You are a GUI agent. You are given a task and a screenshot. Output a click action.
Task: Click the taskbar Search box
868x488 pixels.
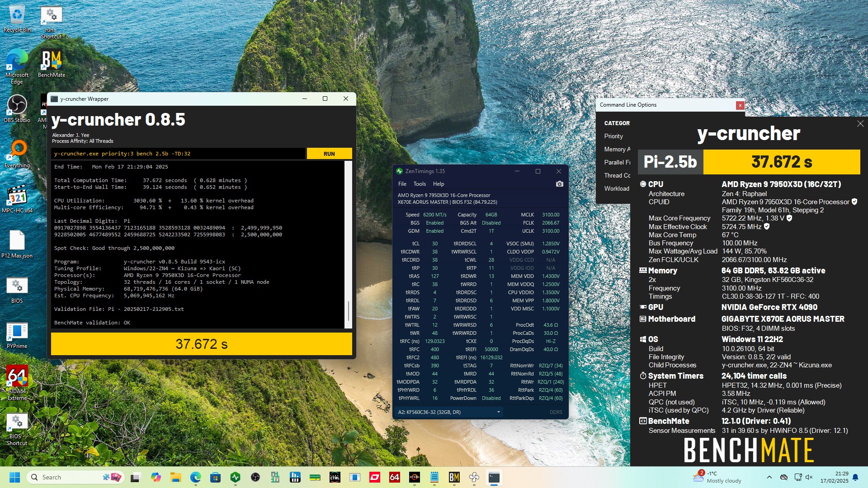75,477
